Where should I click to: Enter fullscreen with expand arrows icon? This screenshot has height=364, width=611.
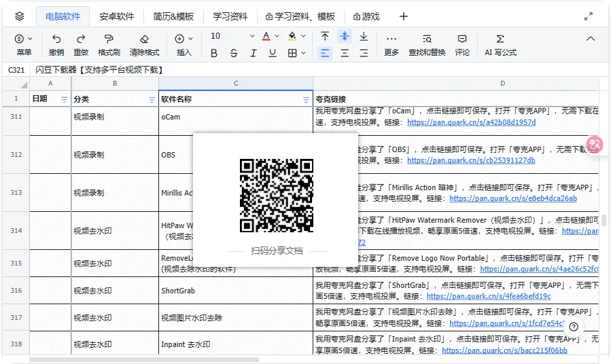[589, 16]
